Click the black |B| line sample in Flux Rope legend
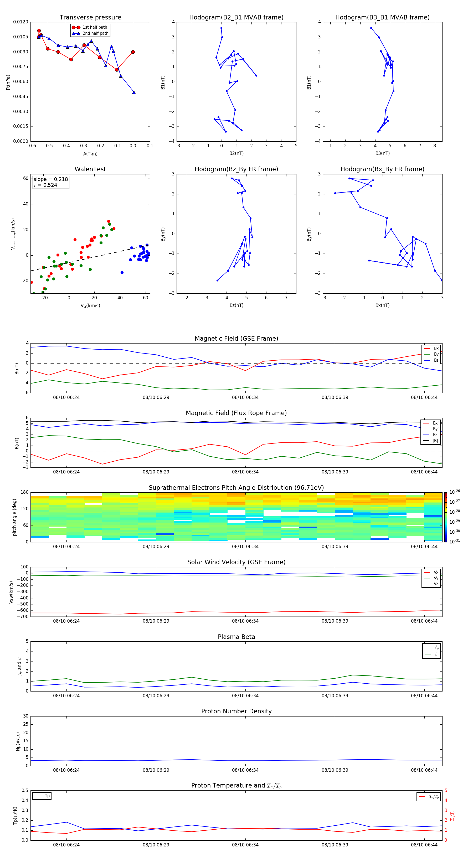 coord(426,441)
